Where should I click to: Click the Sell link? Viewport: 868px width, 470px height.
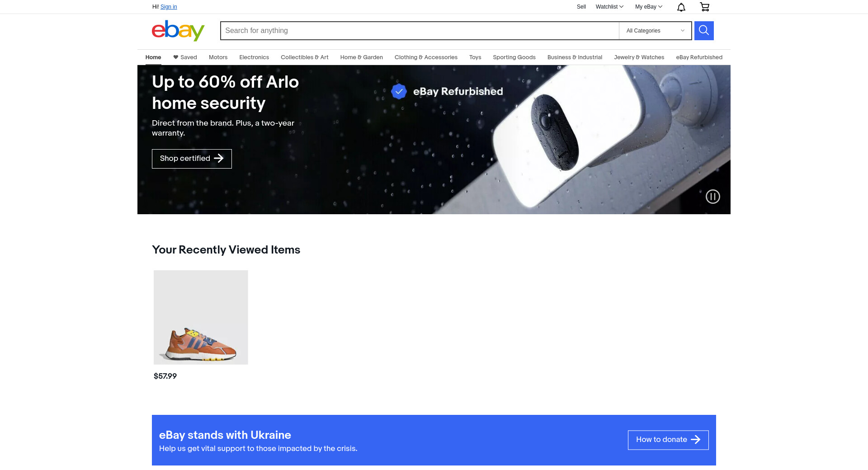click(x=581, y=7)
